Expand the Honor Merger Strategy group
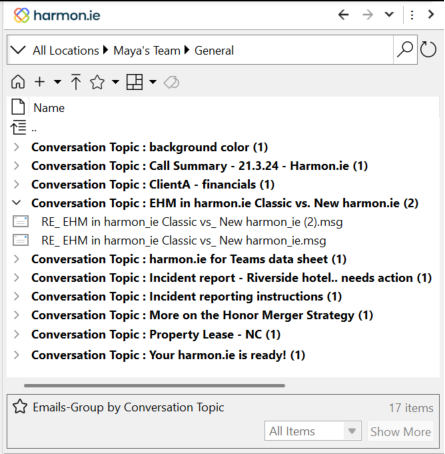Viewport: 445px width, 454px height. click(16, 315)
